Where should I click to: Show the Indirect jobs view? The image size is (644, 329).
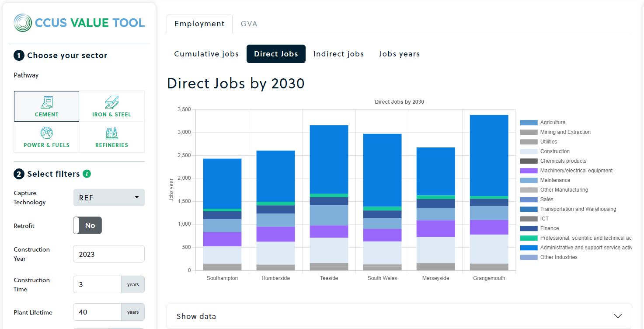click(338, 54)
